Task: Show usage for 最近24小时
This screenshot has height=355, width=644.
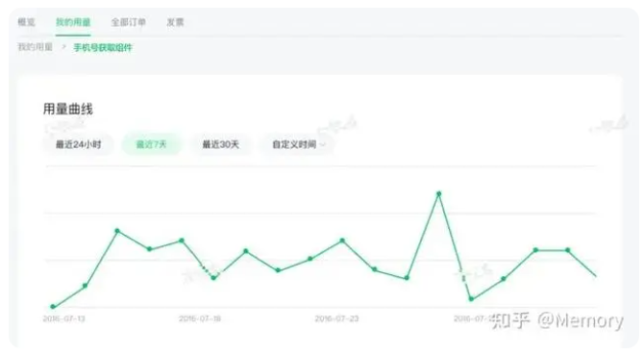Action: [79, 144]
